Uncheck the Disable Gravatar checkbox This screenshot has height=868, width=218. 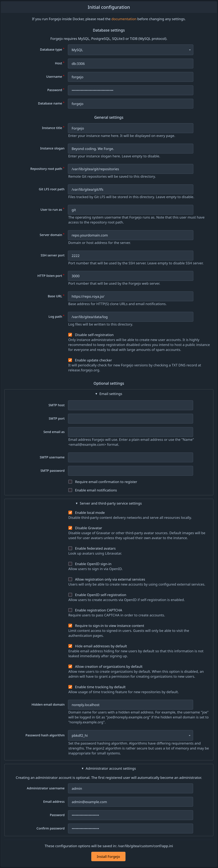(x=70, y=528)
